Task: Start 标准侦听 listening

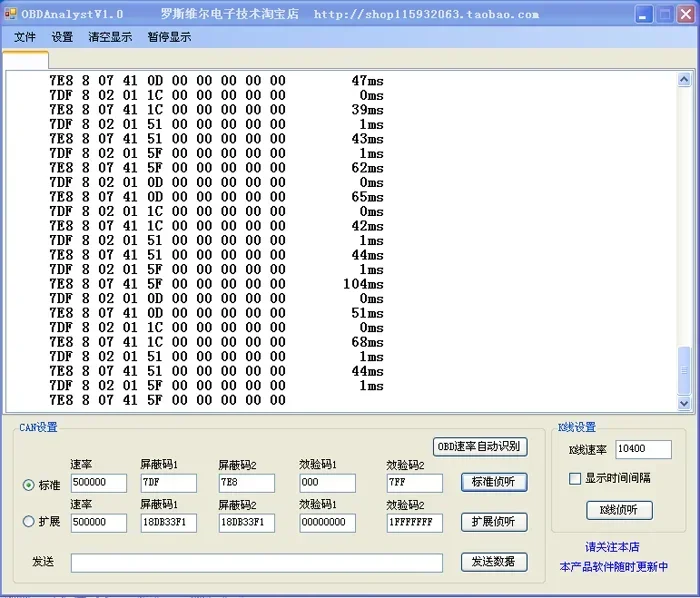Action: click(494, 482)
